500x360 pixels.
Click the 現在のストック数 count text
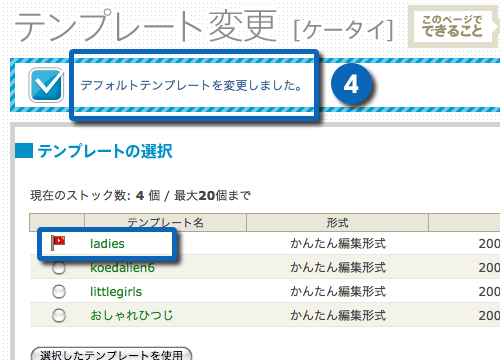(x=140, y=195)
